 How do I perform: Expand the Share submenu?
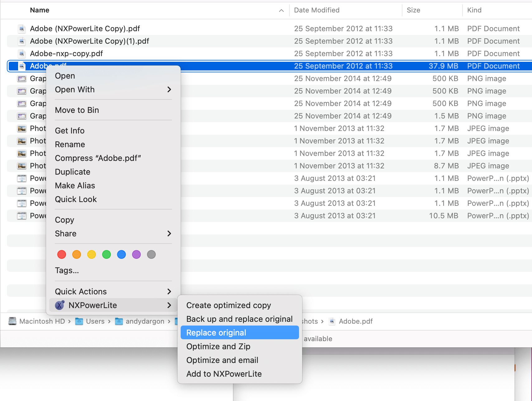coord(65,234)
